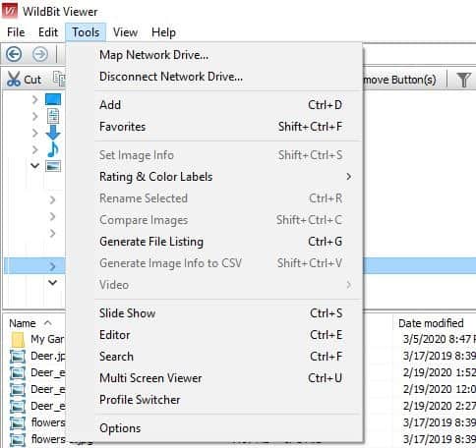Image resolution: width=476 pixels, height=448 pixels.
Task: Click the filter funnel icon
Action: pyautogui.click(x=463, y=80)
